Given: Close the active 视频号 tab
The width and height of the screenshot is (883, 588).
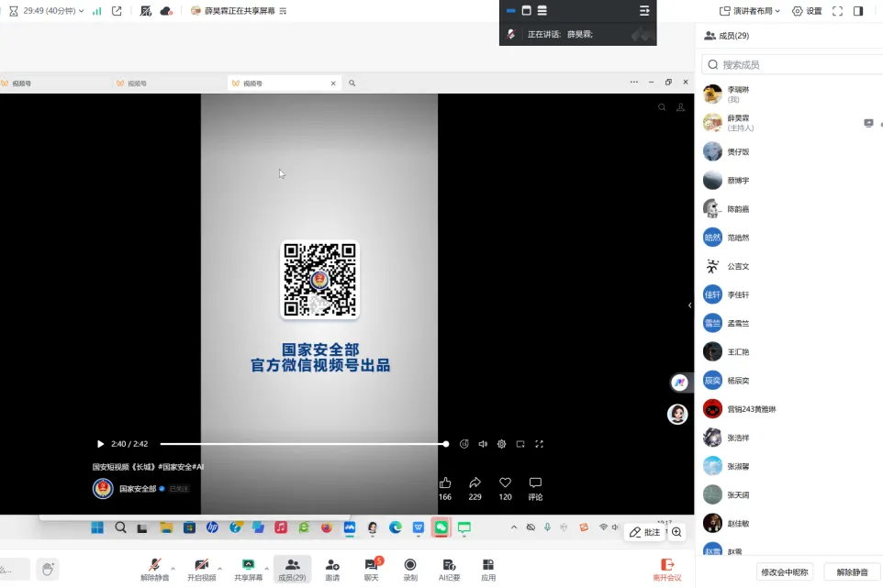Looking at the screenshot, I should 333,83.
